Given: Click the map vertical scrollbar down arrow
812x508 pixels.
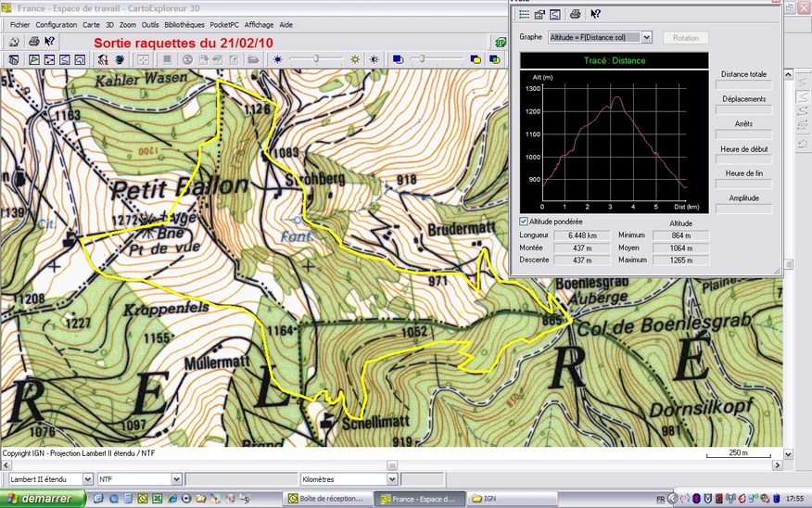Looking at the screenshot, I should [x=788, y=454].
